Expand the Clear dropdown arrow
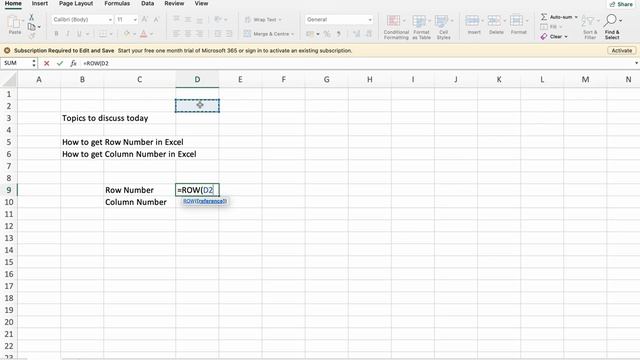640x360 pixels. [566, 37]
